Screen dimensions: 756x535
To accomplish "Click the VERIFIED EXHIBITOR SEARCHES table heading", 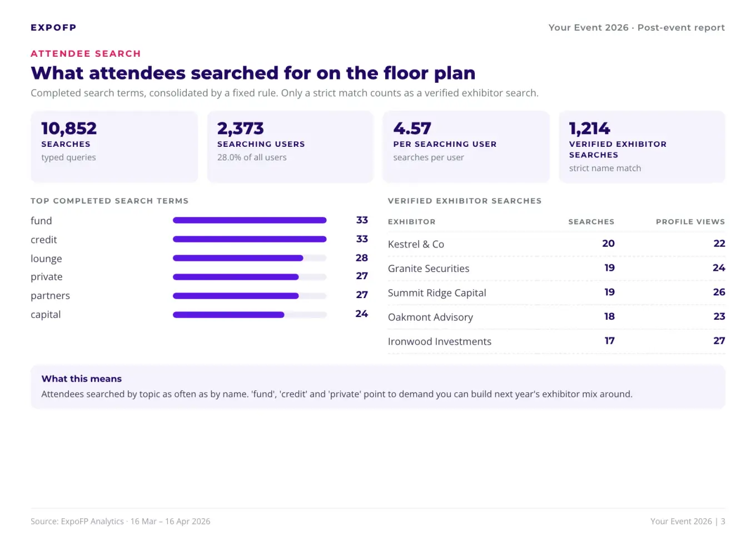I will (465, 201).
